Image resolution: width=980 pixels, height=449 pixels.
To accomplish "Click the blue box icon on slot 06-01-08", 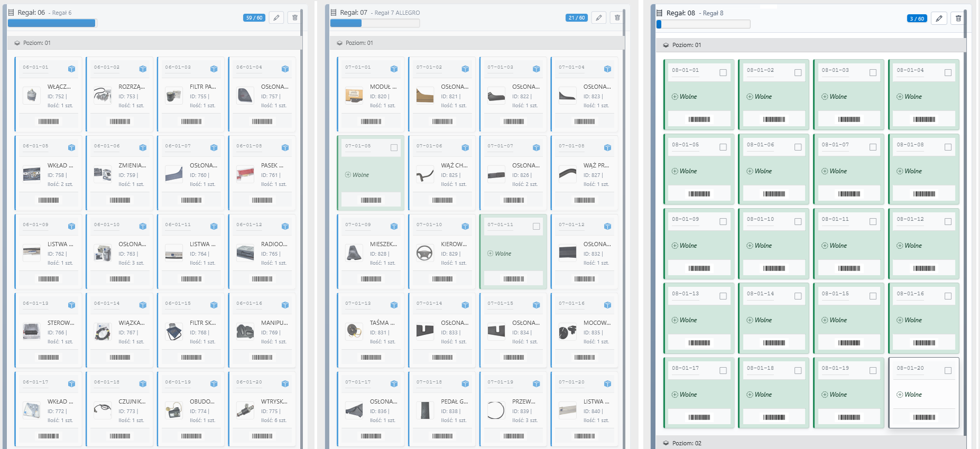I will [x=285, y=147].
